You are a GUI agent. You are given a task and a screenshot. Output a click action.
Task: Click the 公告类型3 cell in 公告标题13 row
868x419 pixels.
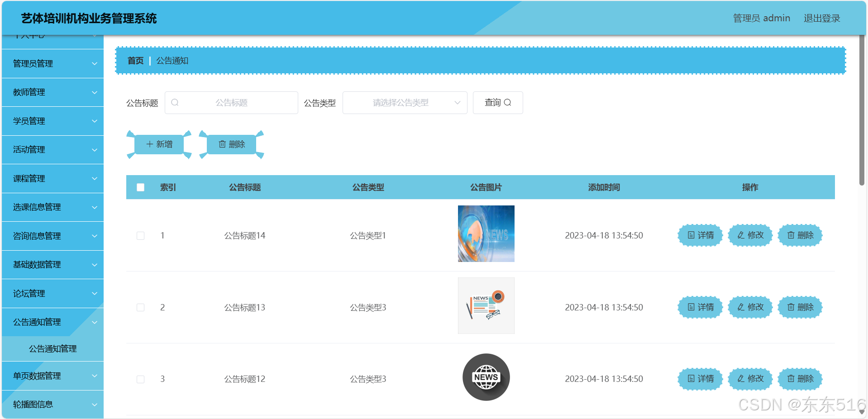click(368, 308)
